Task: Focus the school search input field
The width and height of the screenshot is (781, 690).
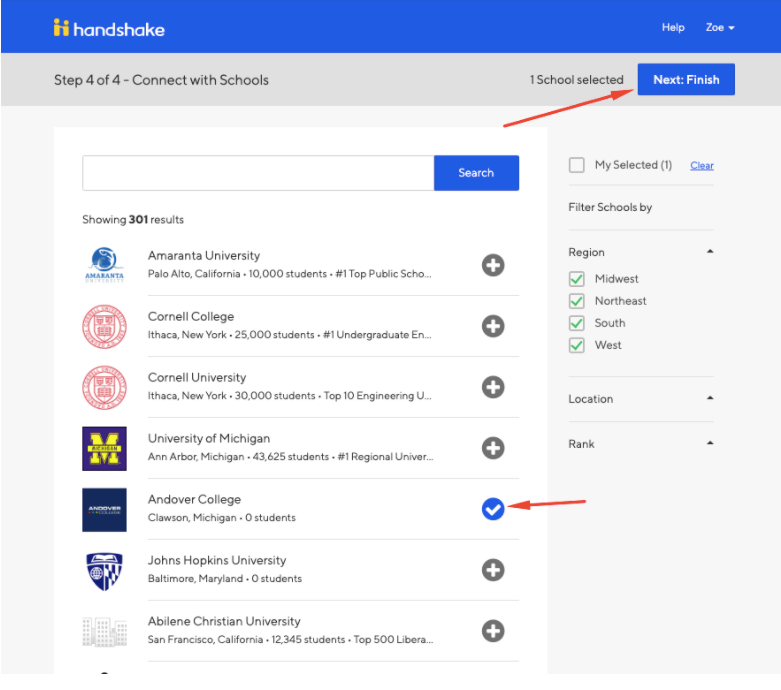Action: tap(258, 173)
